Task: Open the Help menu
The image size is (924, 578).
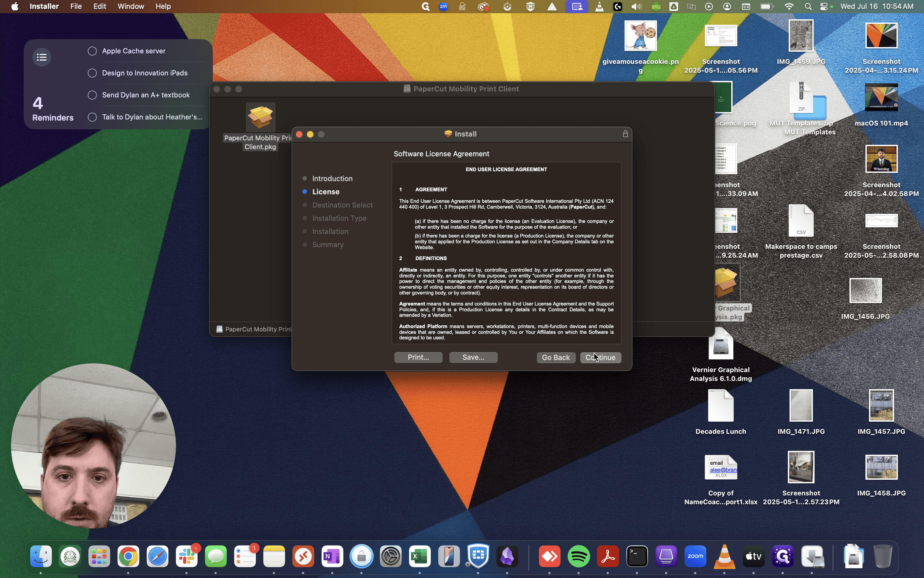Action: pos(163,7)
